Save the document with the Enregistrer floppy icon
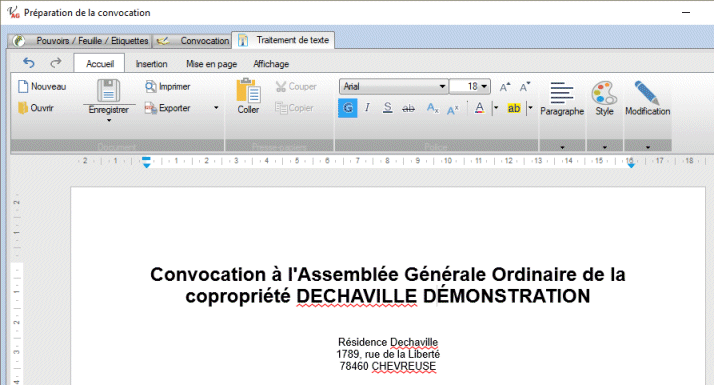This screenshot has width=714, height=385. (x=108, y=91)
